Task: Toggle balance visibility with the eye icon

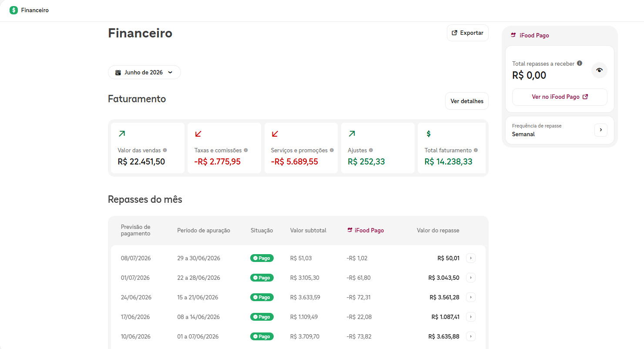Action: (599, 70)
